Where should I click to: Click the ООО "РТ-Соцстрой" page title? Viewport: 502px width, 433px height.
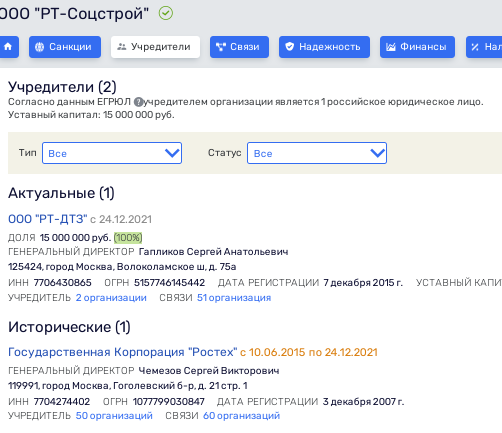point(74,14)
